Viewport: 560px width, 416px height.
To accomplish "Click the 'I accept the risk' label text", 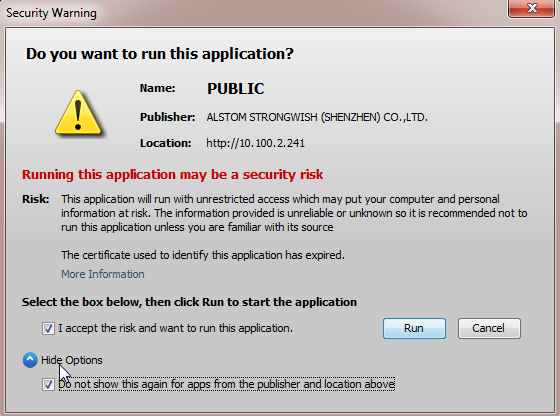I will (175, 328).
